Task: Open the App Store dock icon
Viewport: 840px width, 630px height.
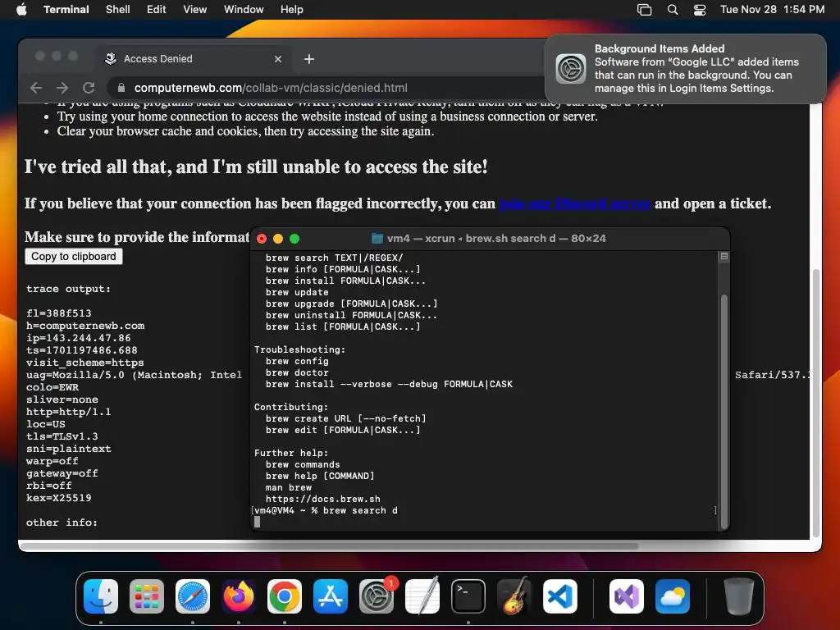Action: click(331, 596)
